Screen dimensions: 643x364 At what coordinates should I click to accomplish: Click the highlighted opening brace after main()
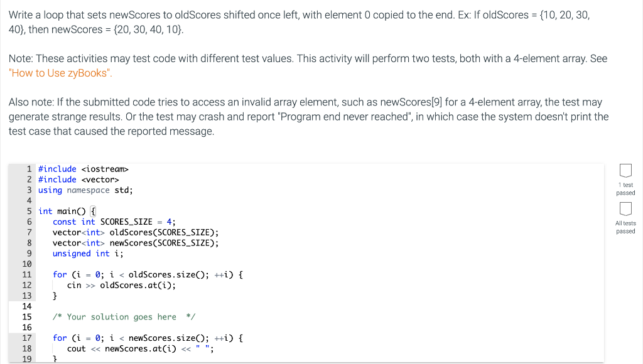point(93,211)
